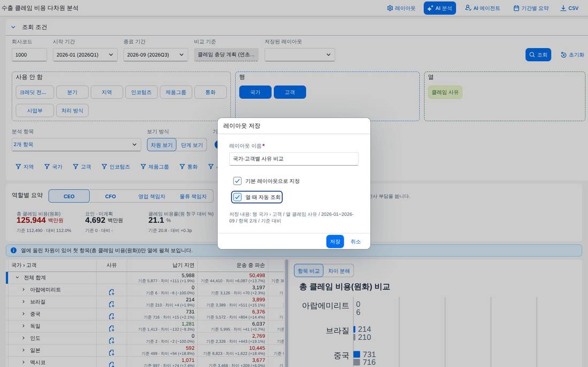This screenshot has height=367, width=588.
Task: Click the 회사코드 field showing 1000
Action: 29,54
